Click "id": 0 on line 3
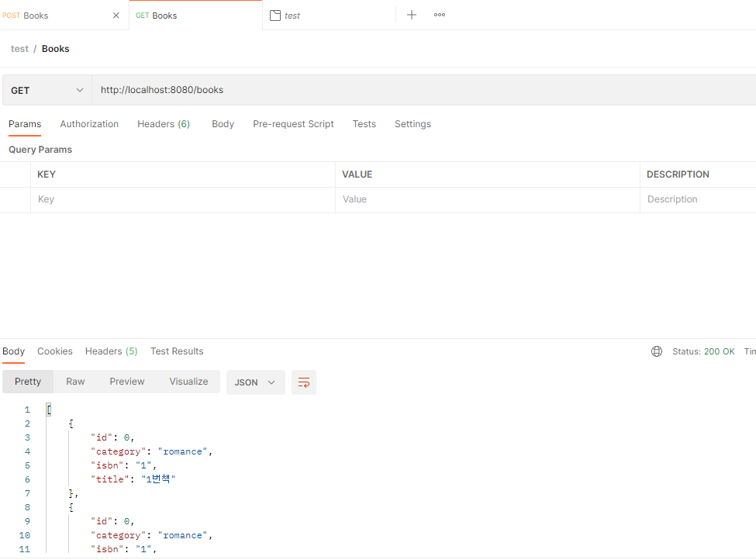Image resolution: width=756 pixels, height=560 pixels. (x=112, y=437)
